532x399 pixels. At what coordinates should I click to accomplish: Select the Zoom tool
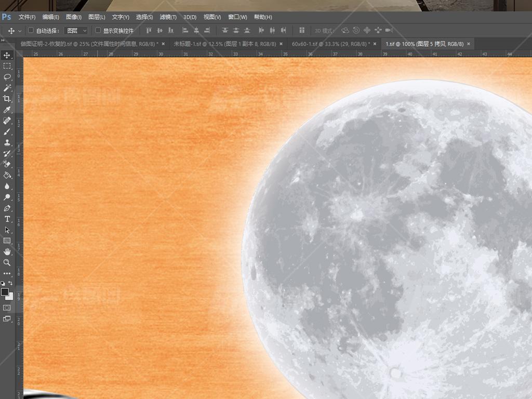coord(7,262)
